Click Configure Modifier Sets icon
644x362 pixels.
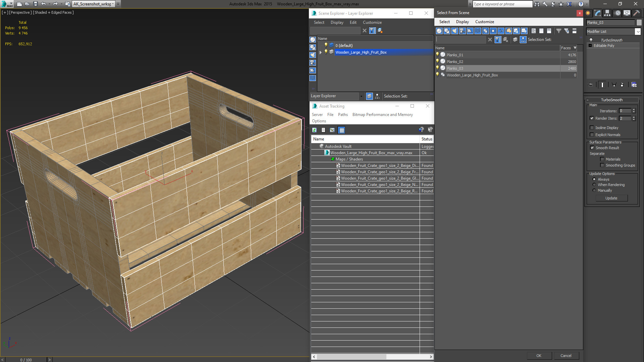[634, 85]
